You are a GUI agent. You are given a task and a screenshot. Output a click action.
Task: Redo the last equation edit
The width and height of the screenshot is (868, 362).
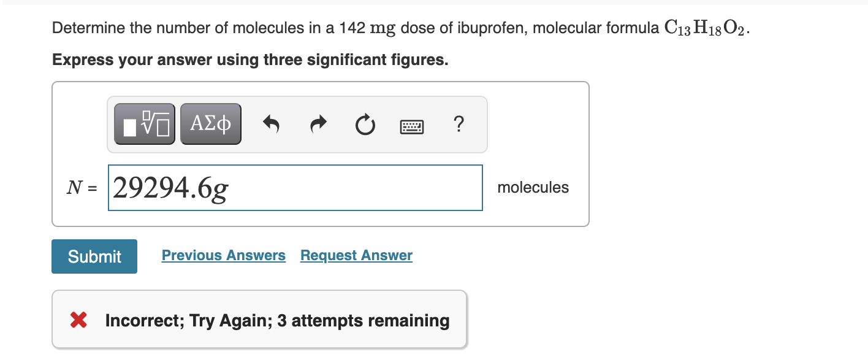[318, 124]
